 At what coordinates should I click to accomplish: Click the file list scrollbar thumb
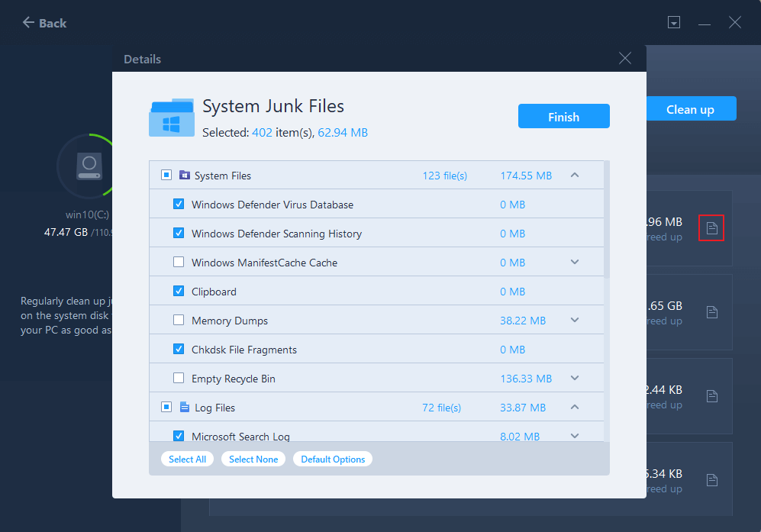(x=607, y=219)
